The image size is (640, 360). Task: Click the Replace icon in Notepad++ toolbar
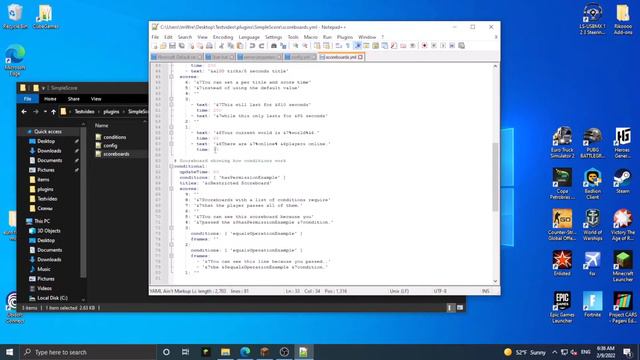click(x=283, y=46)
